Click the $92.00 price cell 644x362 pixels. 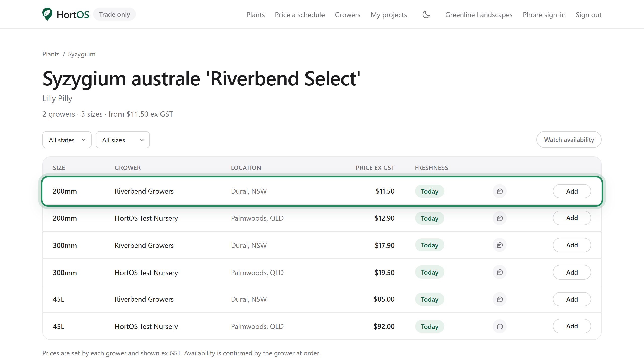point(384,326)
